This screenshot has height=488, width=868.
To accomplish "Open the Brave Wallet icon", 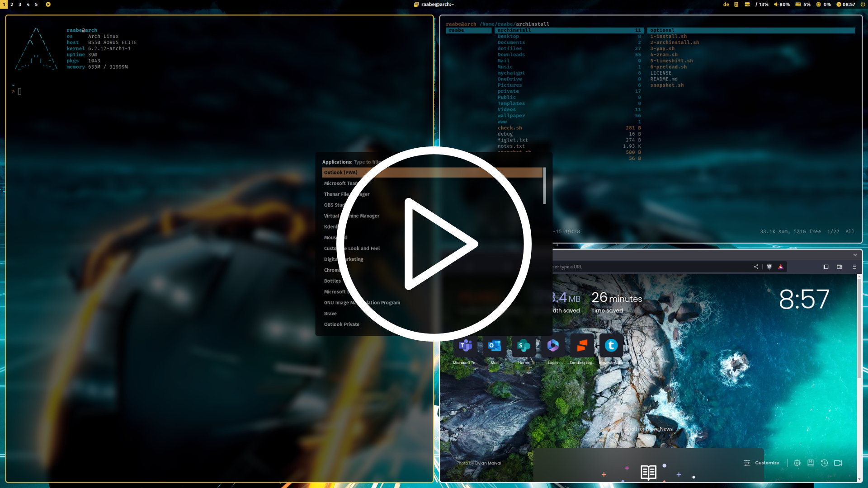I will pos(840,267).
